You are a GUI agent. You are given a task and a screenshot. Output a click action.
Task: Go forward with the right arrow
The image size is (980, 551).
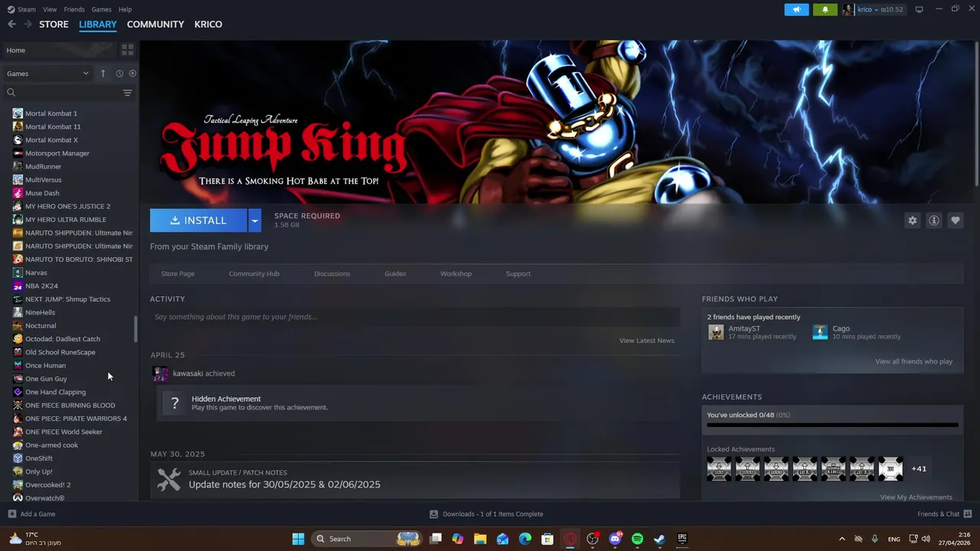point(28,24)
